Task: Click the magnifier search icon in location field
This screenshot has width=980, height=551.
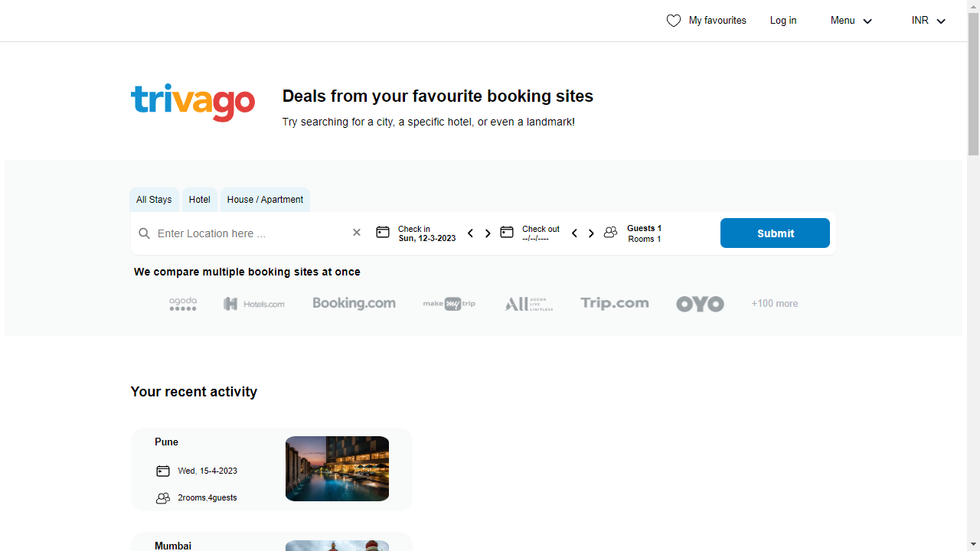Action: [144, 233]
